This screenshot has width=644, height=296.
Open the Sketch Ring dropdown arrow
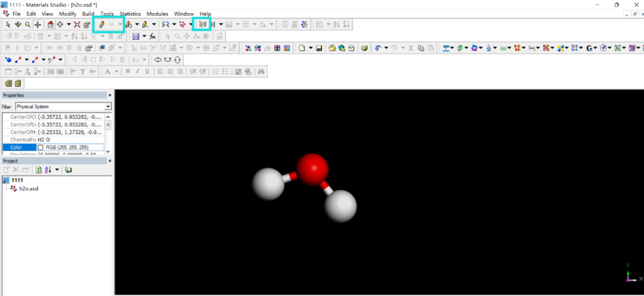tap(137, 24)
